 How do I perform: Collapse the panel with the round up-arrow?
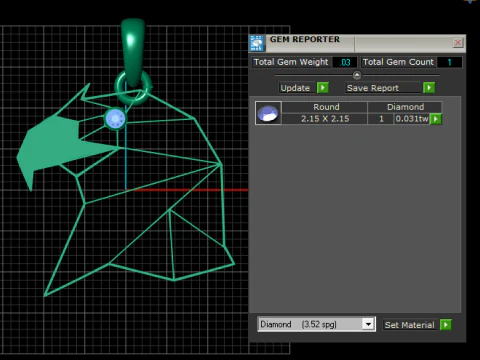pos(357,75)
